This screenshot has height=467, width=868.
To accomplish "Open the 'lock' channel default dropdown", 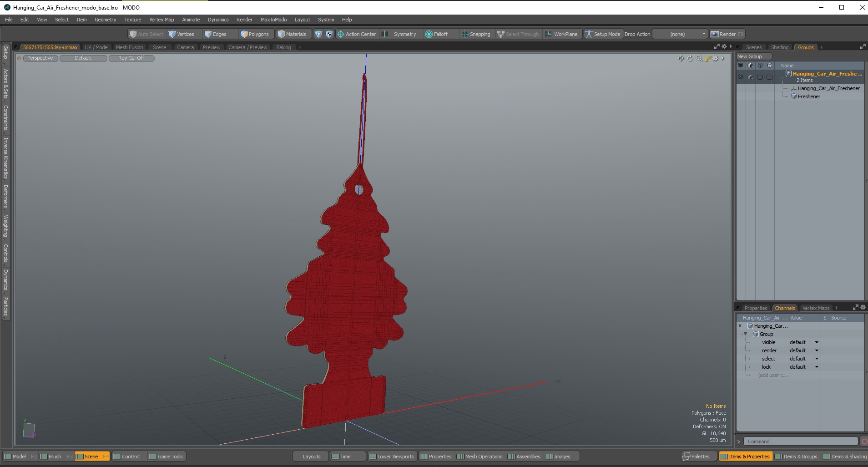I will [804, 367].
